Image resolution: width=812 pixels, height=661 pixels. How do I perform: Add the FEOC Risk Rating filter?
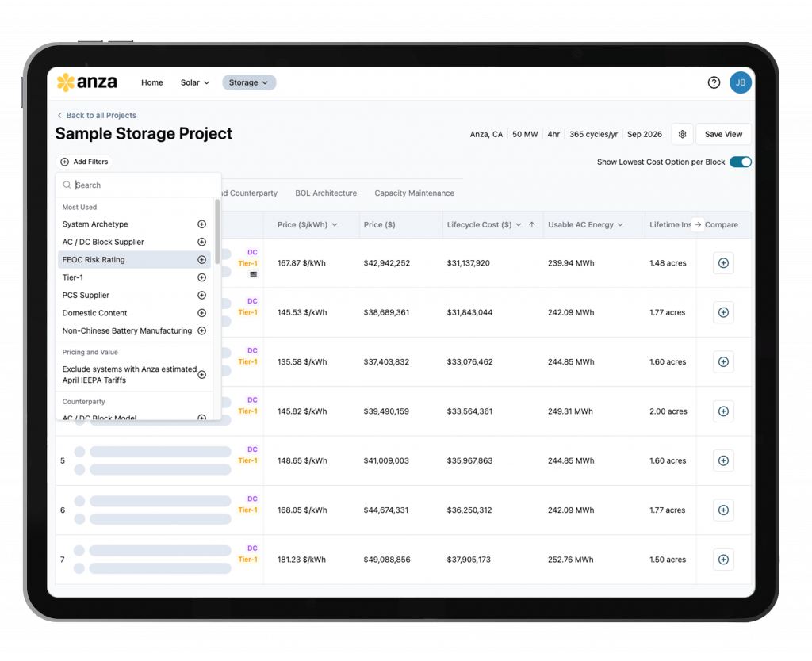tap(201, 260)
